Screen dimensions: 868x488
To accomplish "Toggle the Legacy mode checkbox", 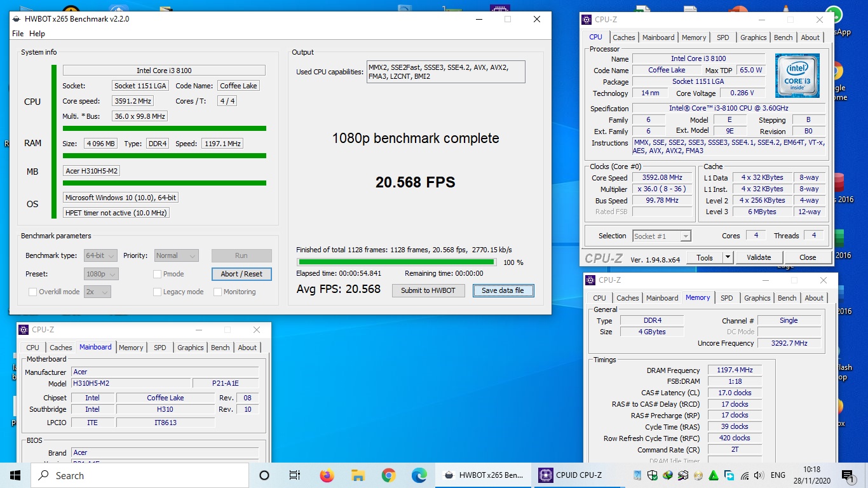I will 158,292.
